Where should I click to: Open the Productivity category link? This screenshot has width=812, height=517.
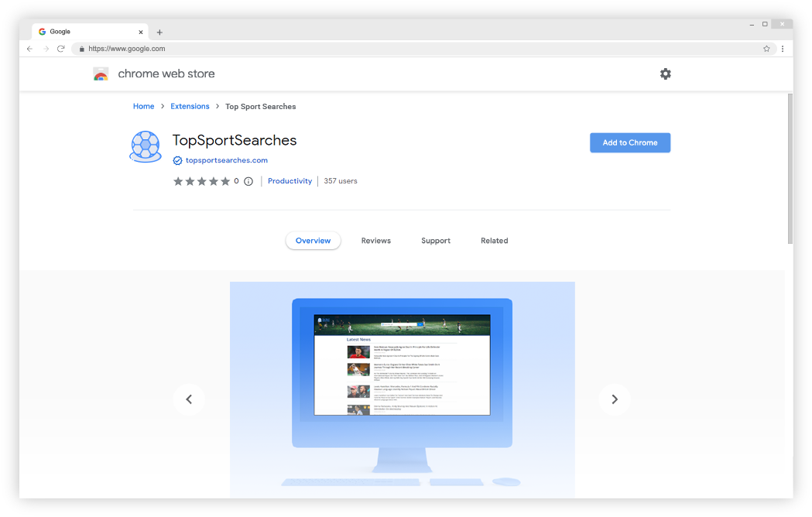pos(290,181)
